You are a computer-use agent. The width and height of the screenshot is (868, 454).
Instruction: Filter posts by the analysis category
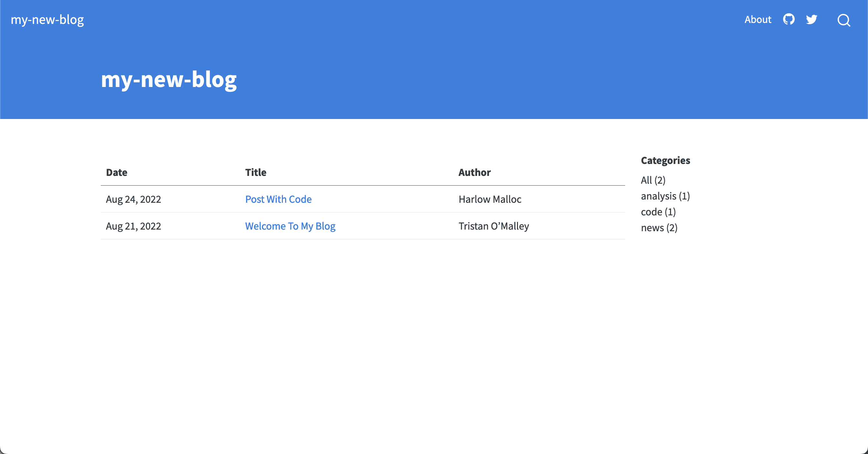tap(666, 196)
